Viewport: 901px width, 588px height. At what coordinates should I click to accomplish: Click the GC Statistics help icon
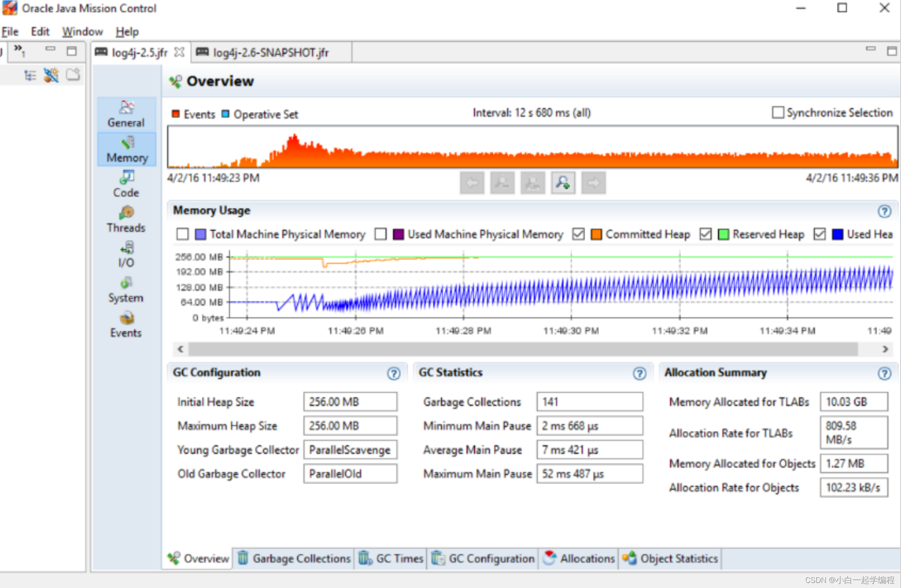(x=639, y=373)
